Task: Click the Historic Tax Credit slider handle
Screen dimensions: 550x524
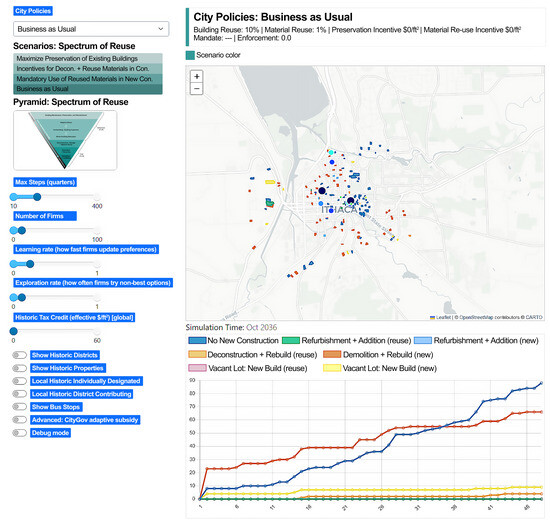Action: (14, 331)
